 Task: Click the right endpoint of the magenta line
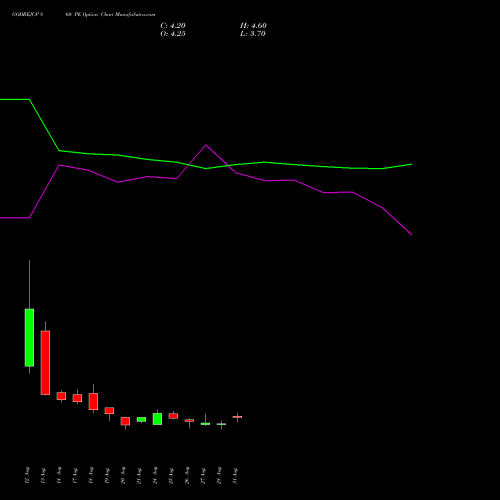click(x=412, y=235)
